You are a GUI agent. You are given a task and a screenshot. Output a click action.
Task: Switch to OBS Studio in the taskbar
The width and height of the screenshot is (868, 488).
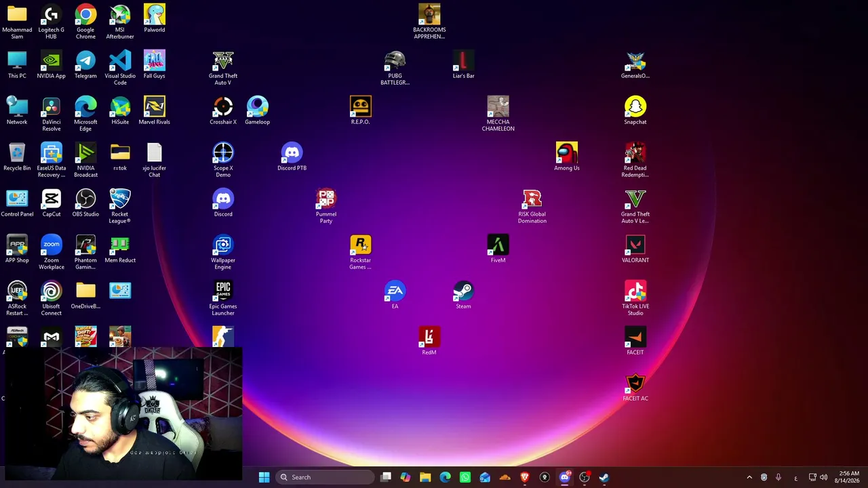585,477
